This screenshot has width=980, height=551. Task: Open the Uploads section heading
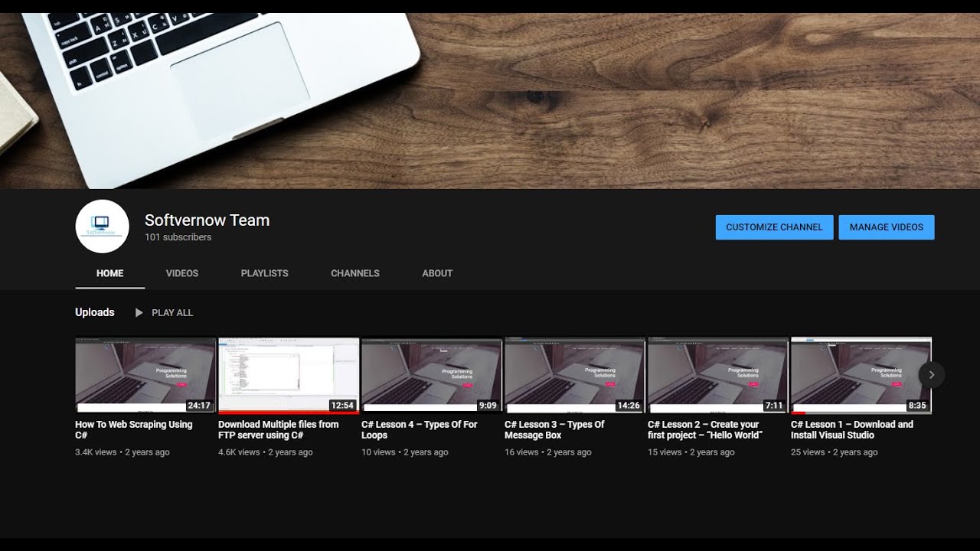[95, 312]
